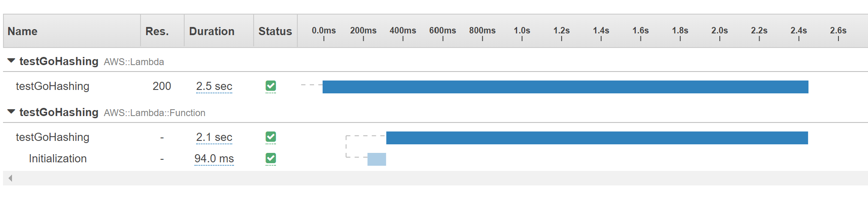Select the light blue Initialization timeline bar
Image resolution: width=868 pixels, height=203 pixels.
point(377,159)
